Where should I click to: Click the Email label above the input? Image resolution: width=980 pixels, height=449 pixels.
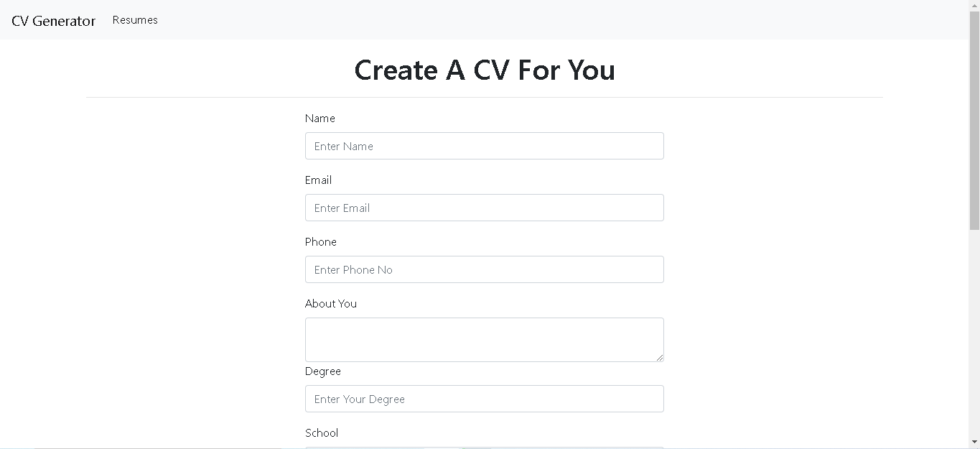(318, 180)
